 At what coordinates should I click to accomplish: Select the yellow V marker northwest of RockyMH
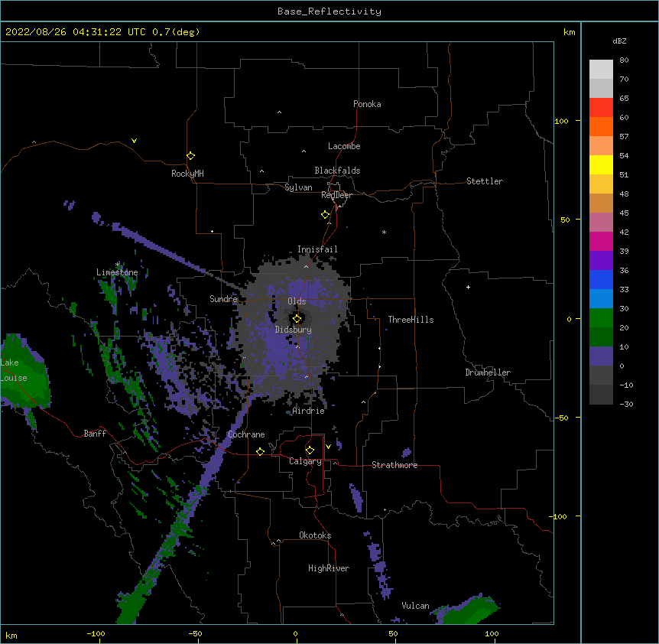[134, 141]
